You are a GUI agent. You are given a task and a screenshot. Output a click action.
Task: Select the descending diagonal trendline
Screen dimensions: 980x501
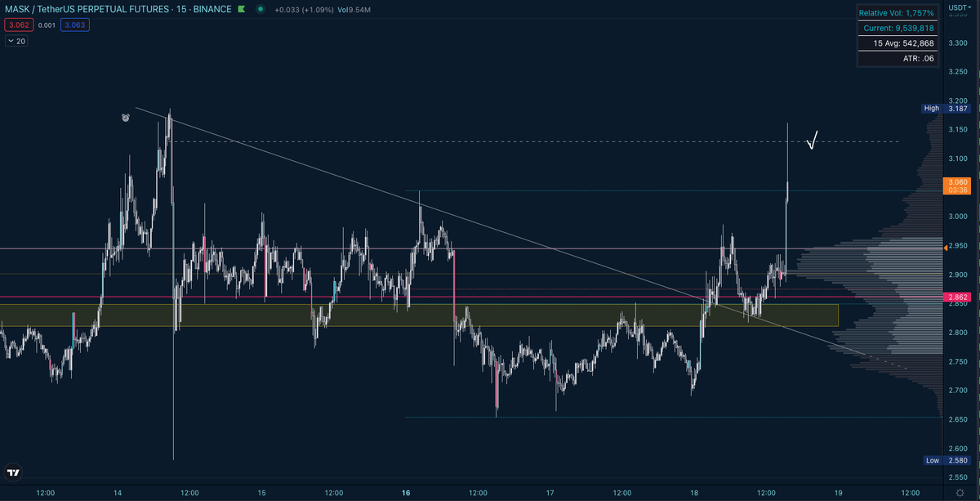pyautogui.click(x=501, y=232)
